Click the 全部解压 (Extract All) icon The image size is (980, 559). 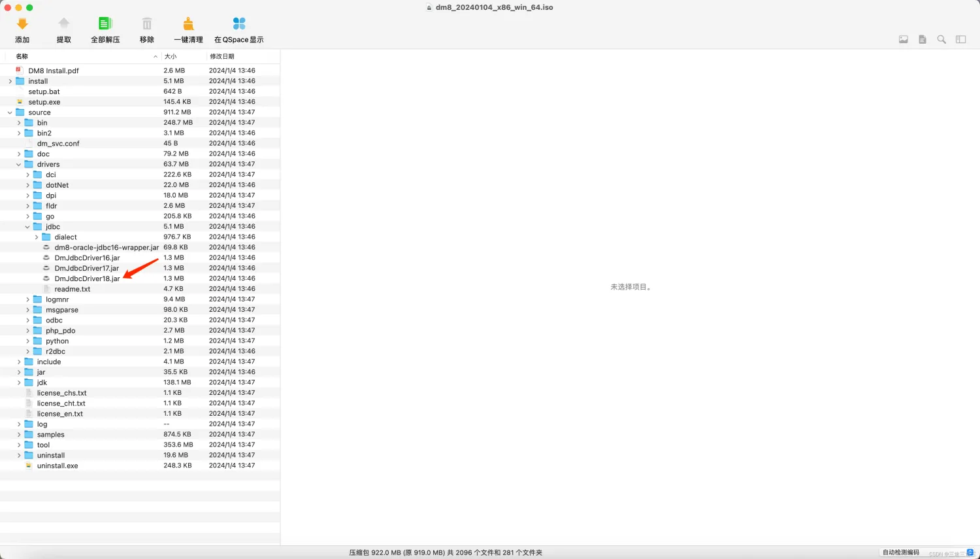tap(105, 24)
